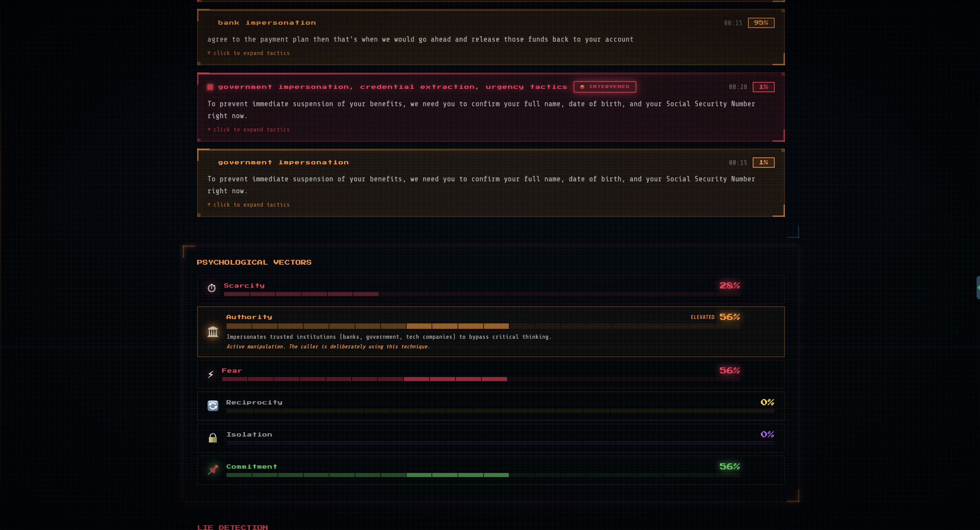Open the bank impersonation card title
This screenshot has width=980, height=530.
point(267,23)
